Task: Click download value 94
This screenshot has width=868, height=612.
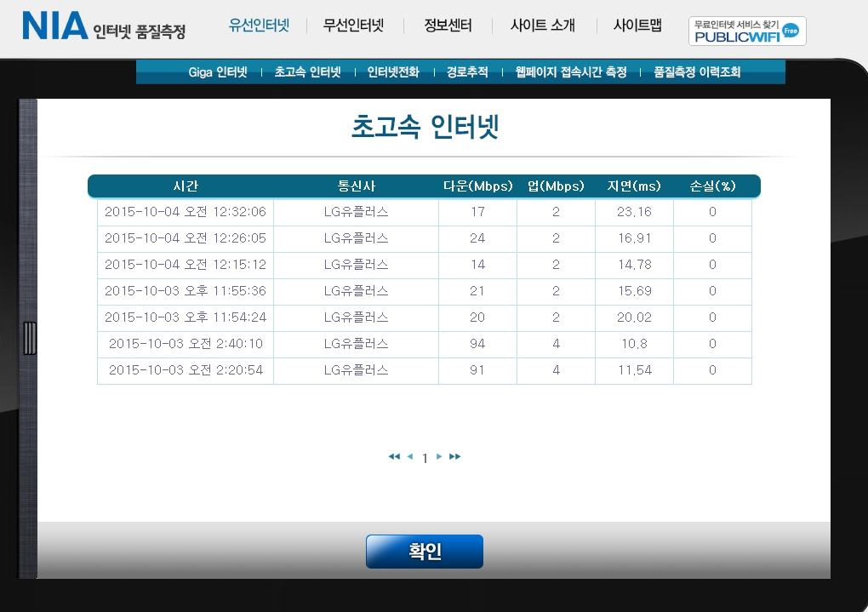Action: coord(477,344)
